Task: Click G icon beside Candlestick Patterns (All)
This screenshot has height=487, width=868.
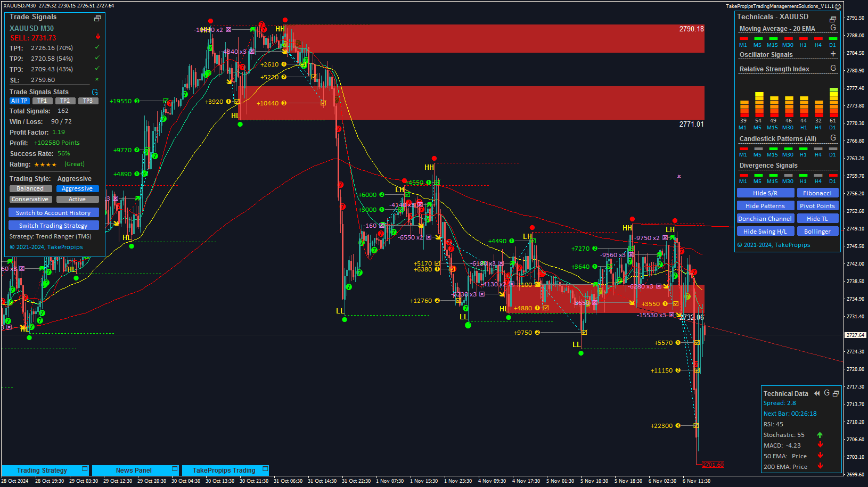Action: pos(833,138)
